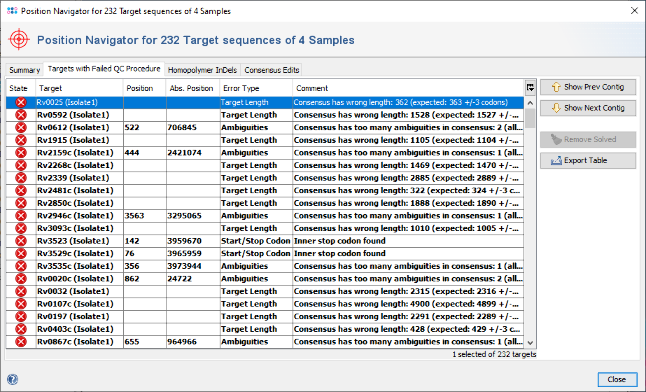Click the red error icon for Rv1915
Viewport: 646px width, 392px height.
tap(21, 140)
